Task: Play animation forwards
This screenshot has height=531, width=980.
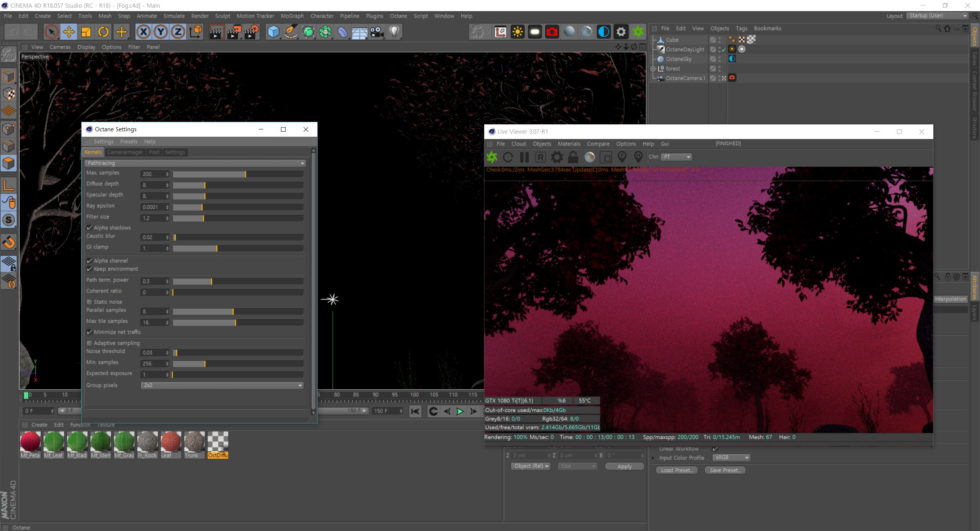Action: [x=460, y=412]
